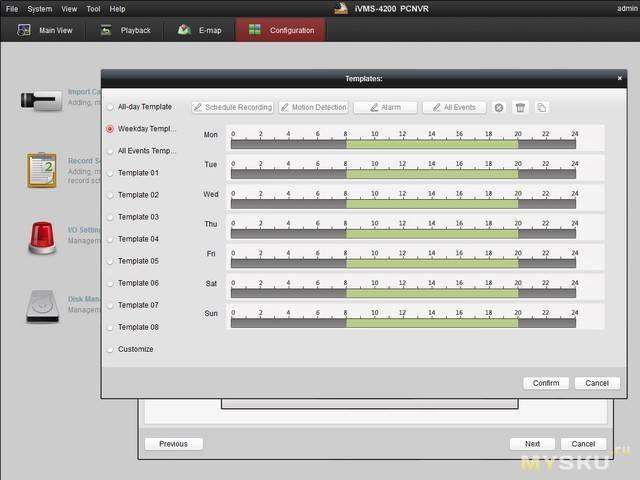The height and width of the screenshot is (480, 640).
Task: Click the admin user label
Action: 628,8
